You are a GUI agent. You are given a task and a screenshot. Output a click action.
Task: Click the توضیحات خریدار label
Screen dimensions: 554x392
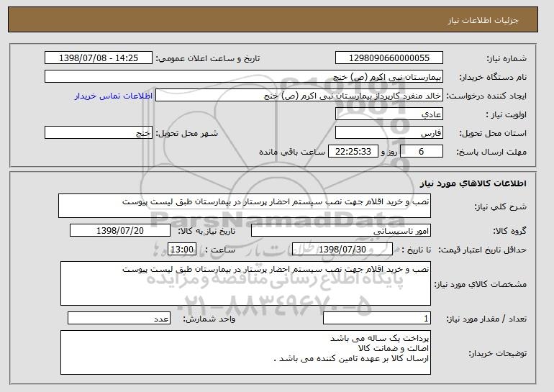[x=497, y=353]
